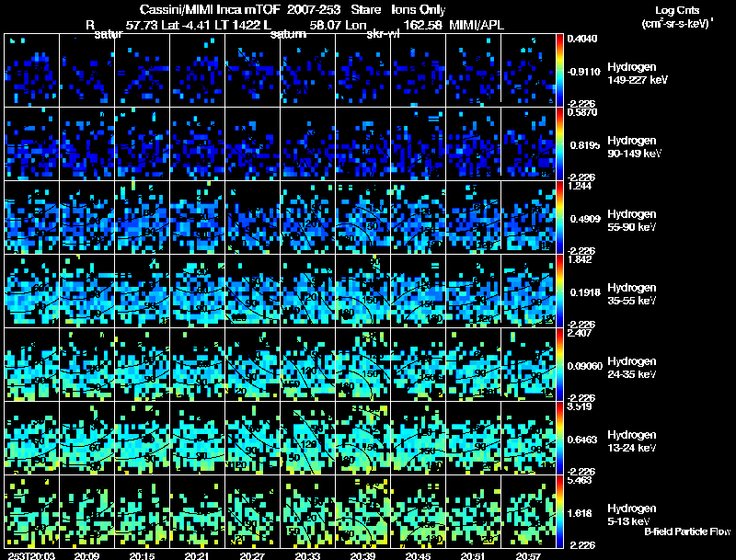
Task: Select the colorbar midpoint value 1.618
Action: [x=580, y=514]
